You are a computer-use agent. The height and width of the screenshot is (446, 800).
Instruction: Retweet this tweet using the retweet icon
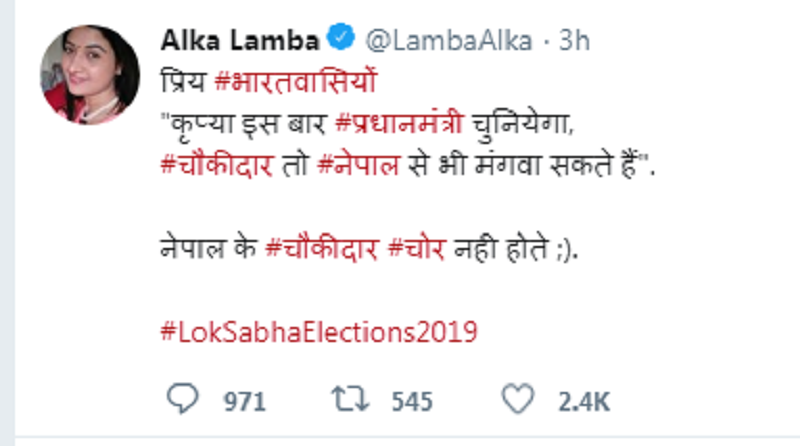pyautogui.click(x=348, y=401)
